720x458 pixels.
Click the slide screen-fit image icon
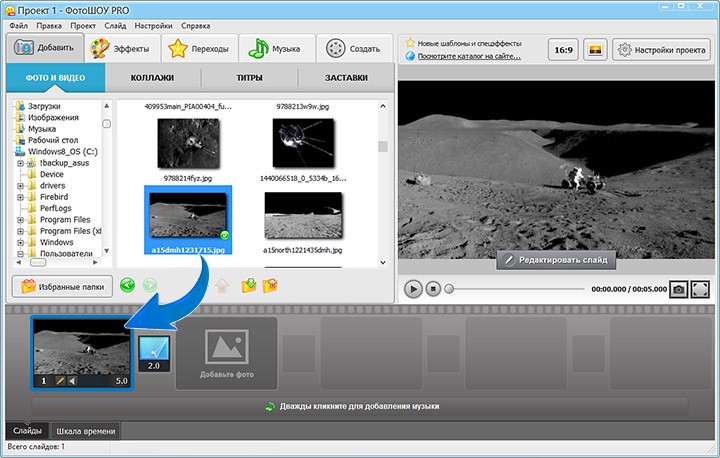(x=595, y=49)
